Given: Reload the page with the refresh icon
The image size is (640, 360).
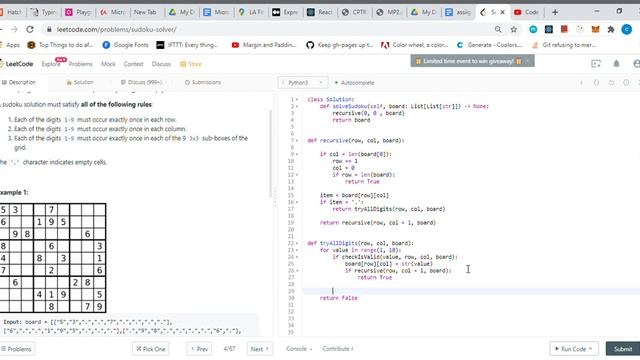Looking at the screenshot, I should tap(30, 29).
